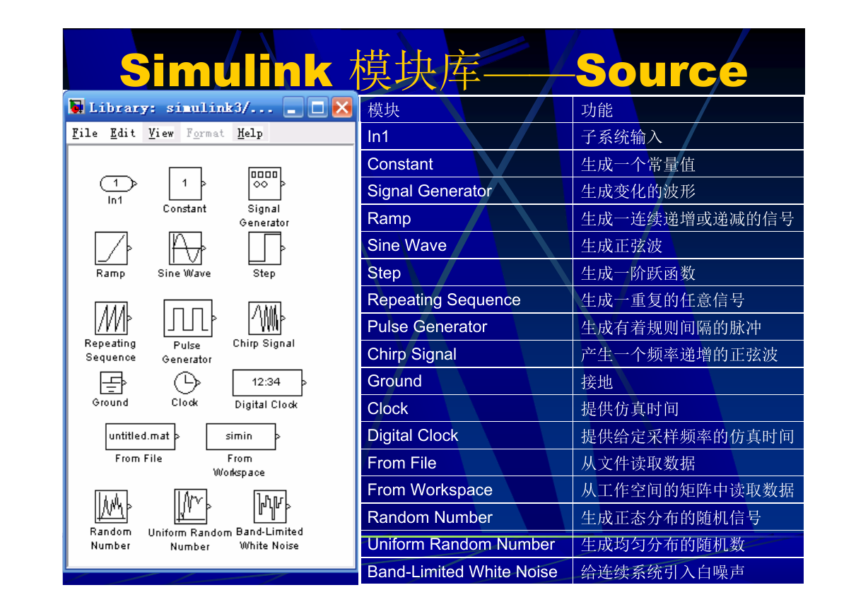The height and width of the screenshot is (614, 868).
Task: Click the '生成一阶跃函数' description cell
Action: coord(688,273)
